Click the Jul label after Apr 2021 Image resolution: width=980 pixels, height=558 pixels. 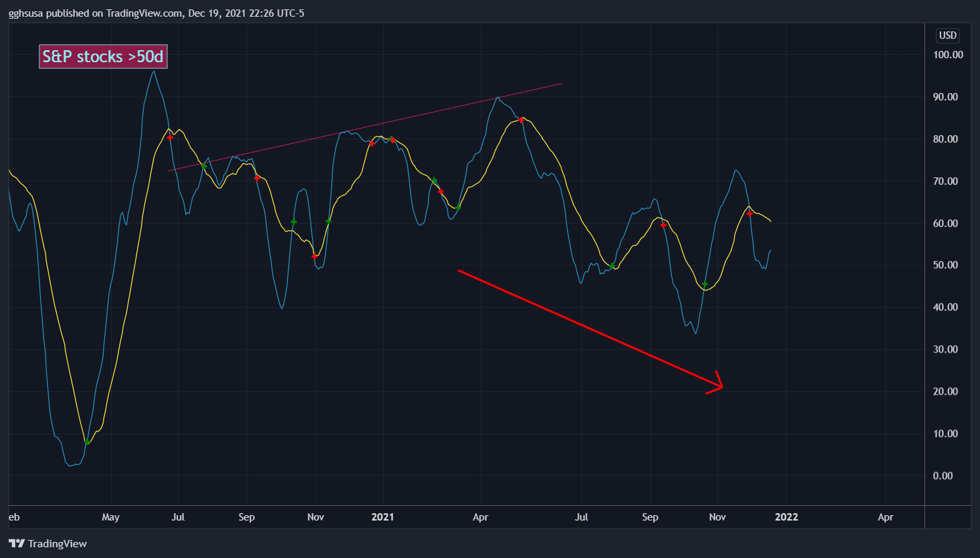[x=582, y=517]
